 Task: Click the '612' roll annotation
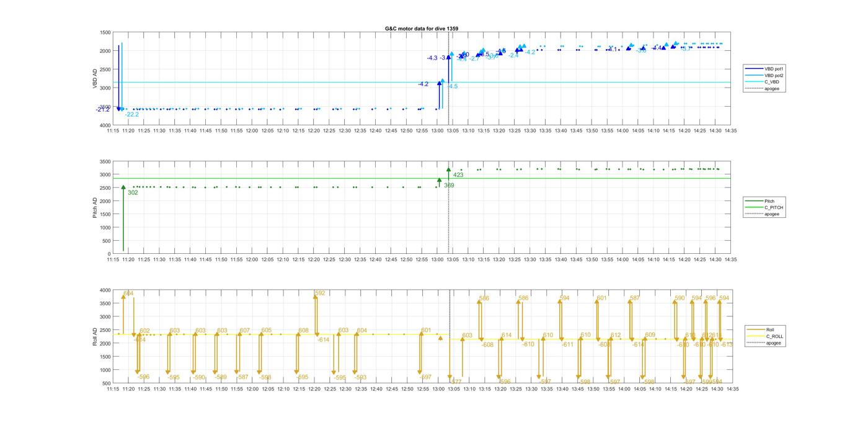click(x=616, y=336)
